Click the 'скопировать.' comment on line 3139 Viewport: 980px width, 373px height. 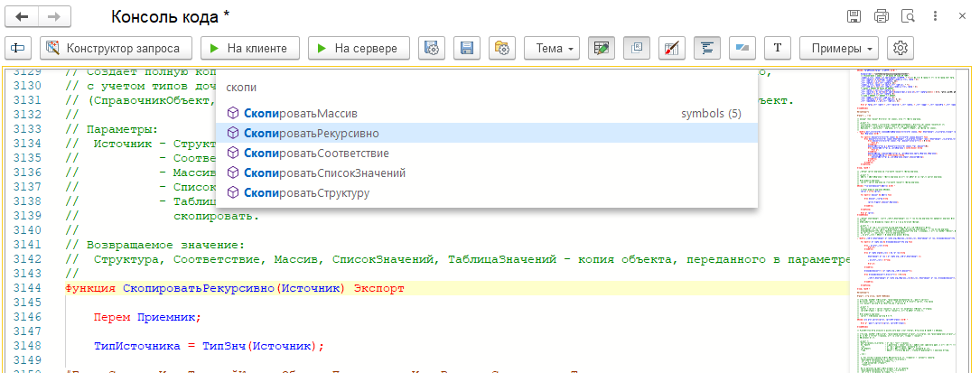click(x=216, y=216)
